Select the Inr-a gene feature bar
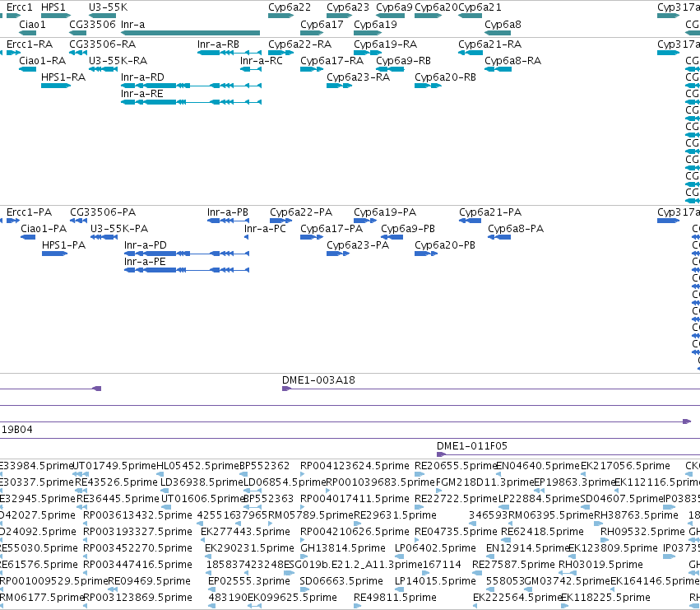700x610 pixels. click(191, 33)
